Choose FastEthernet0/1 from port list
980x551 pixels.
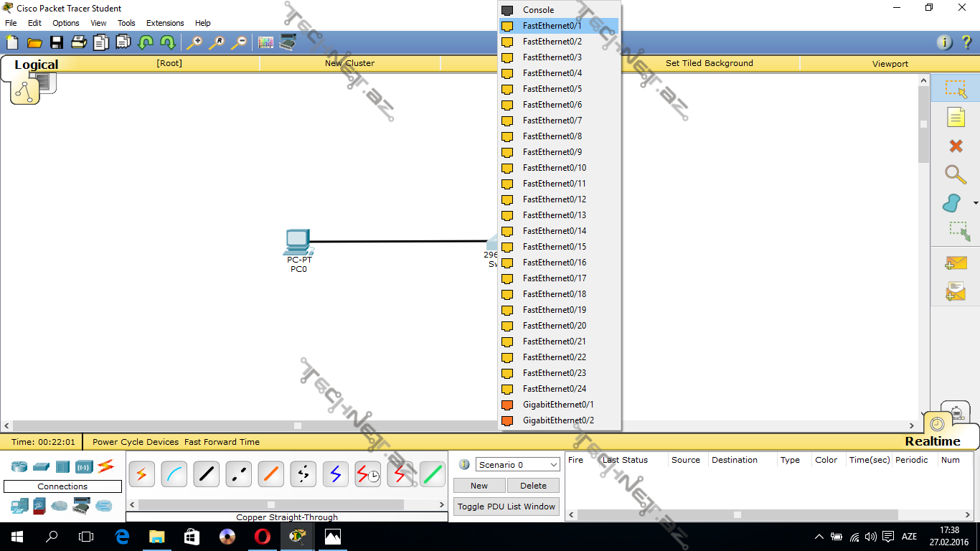(x=552, y=26)
